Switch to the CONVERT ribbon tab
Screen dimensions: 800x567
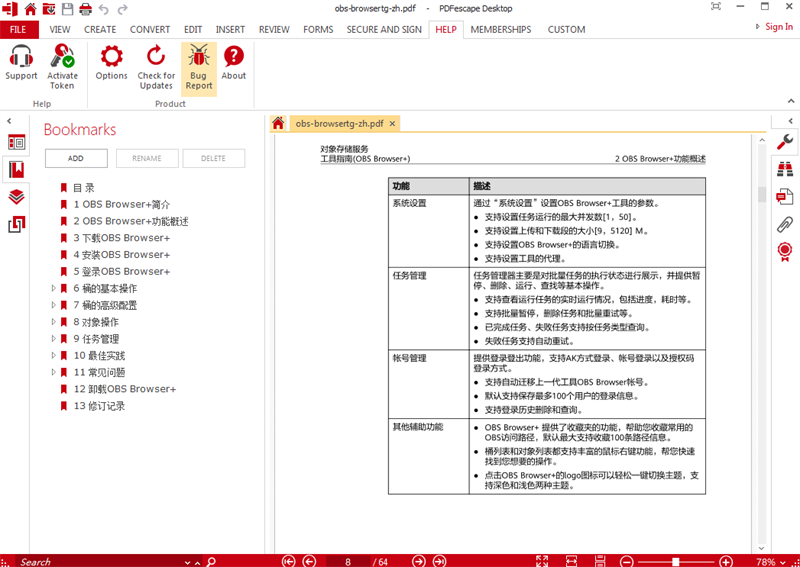pyautogui.click(x=150, y=29)
